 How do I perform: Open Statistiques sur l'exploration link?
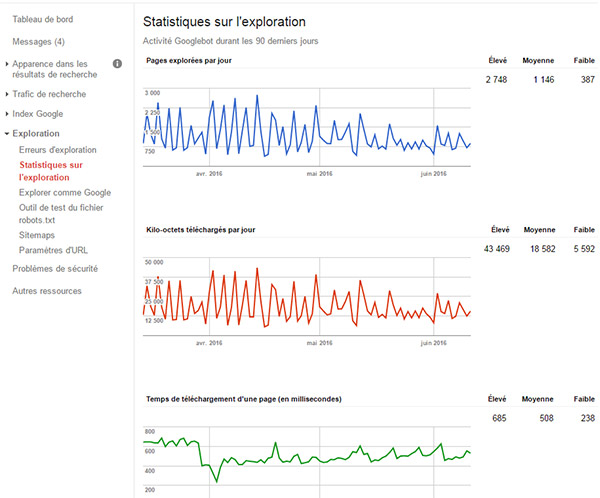pyautogui.click(x=51, y=171)
